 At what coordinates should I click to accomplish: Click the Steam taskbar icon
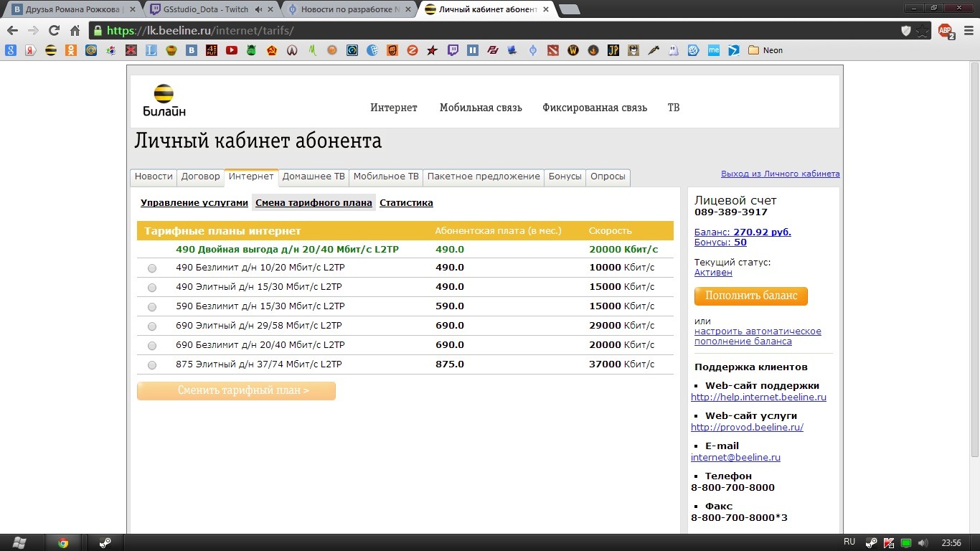[x=105, y=542]
